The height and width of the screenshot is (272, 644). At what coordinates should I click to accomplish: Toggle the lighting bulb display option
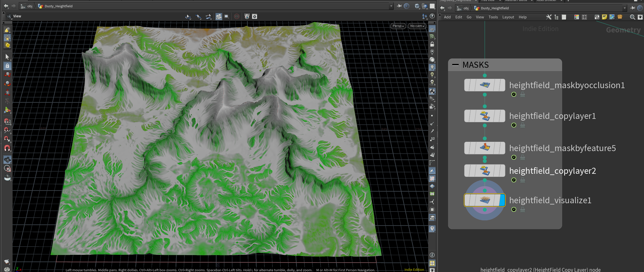[432, 67]
